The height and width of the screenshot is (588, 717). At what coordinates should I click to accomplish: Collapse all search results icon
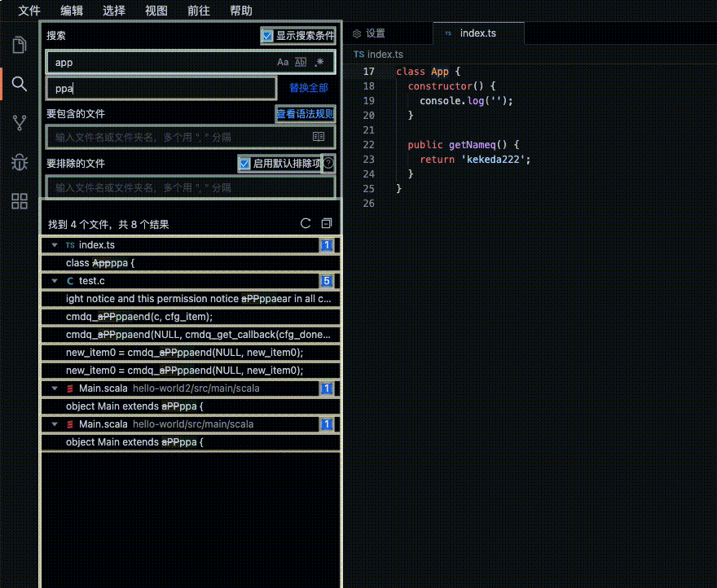(327, 223)
